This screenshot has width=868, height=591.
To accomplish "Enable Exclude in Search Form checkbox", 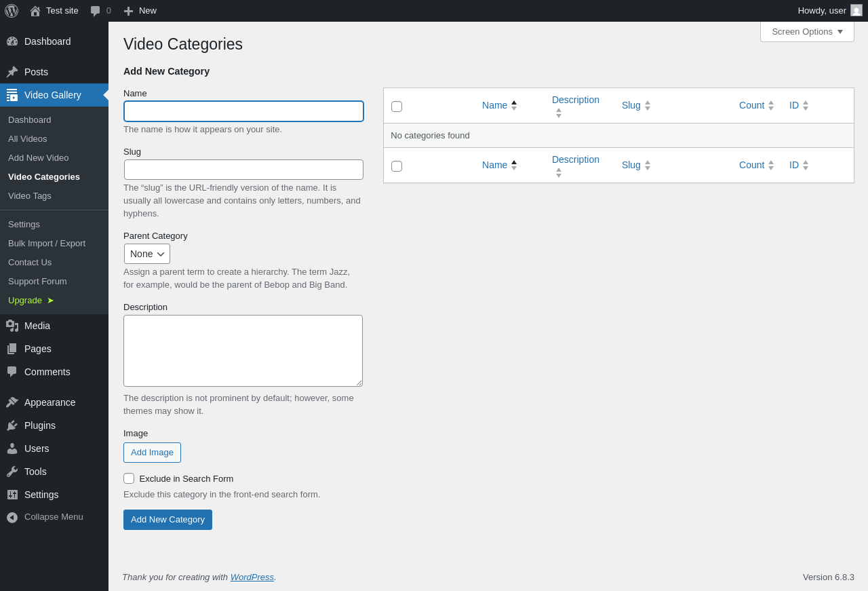I will 129,478.
